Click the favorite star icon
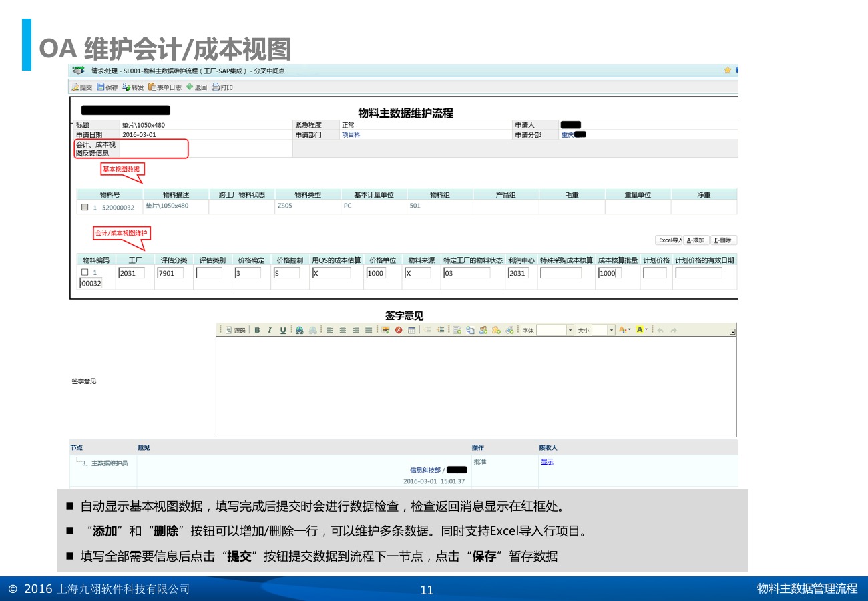The height and width of the screenshot is (601, 868). (727, 70)
